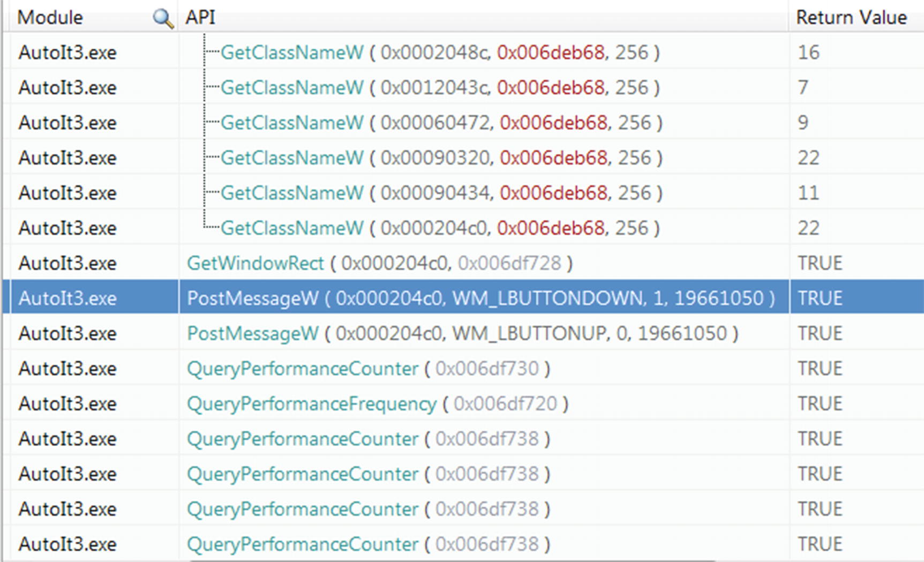Click the API column header
This screenshot has height=562, width=924.
pos(200,18)
